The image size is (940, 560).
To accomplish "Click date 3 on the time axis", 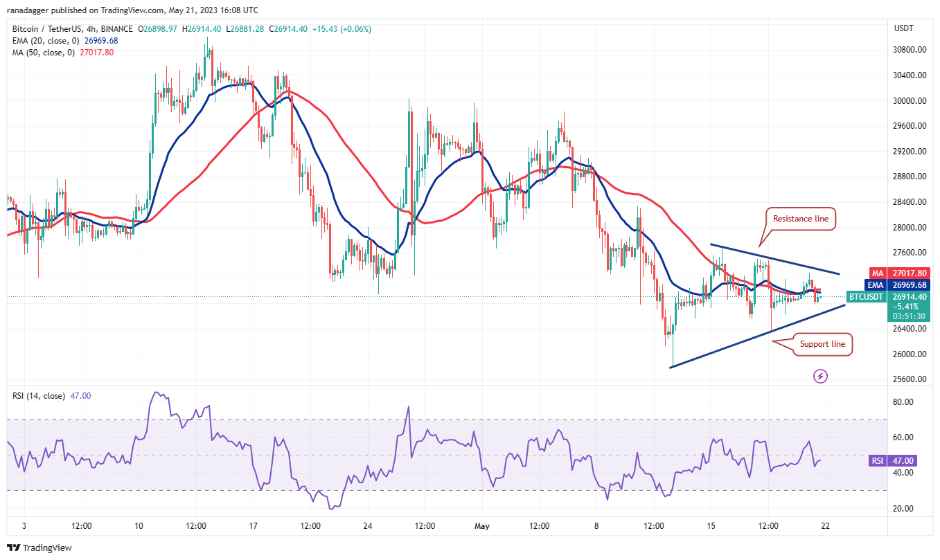I will (25, 526).
